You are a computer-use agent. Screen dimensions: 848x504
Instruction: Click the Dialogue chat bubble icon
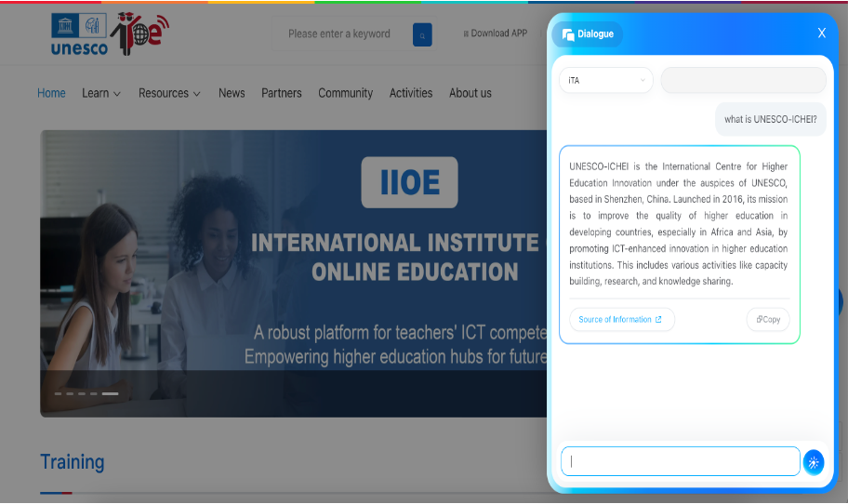(567, 34)
